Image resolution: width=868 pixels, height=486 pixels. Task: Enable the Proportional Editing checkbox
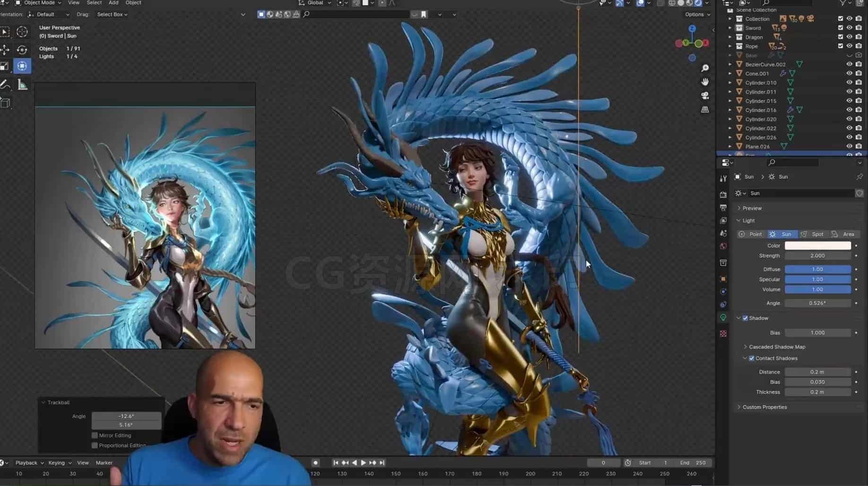tap(95, 445)
